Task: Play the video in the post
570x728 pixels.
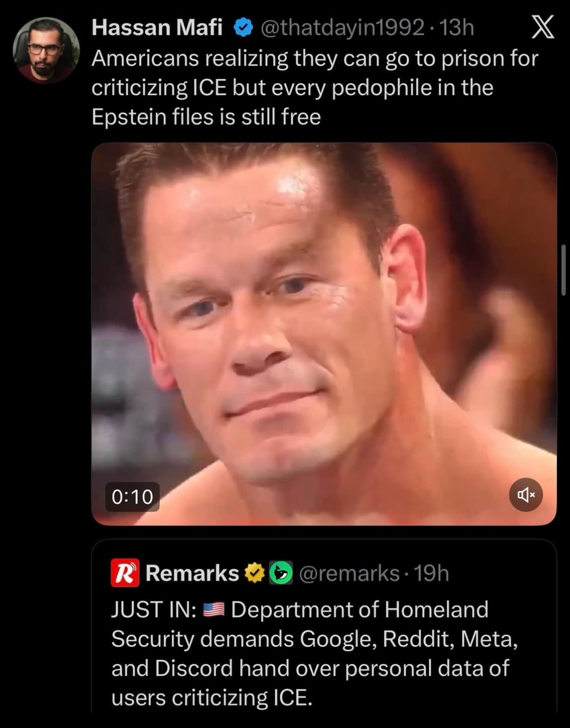Action: pyautogui.click(x=323, y=334)
